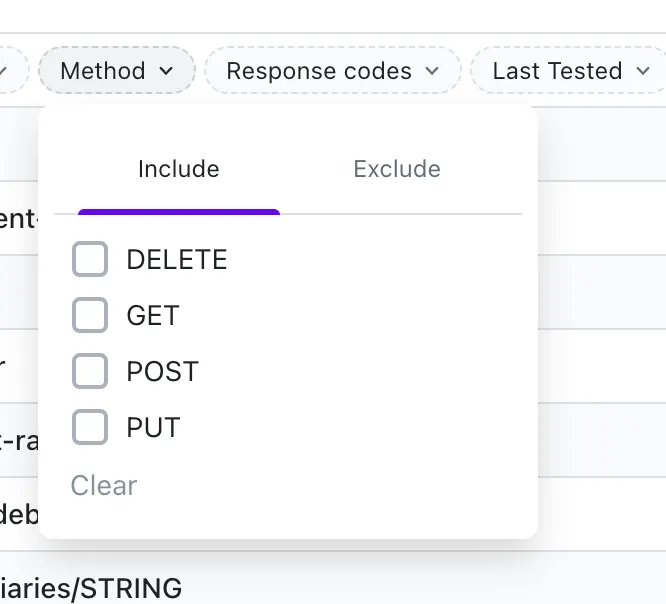This screenshot has height=604, width=666.
Task: Click the cut-off chevron left of Method
Action: pyautogui.click(x=3, y=71)
